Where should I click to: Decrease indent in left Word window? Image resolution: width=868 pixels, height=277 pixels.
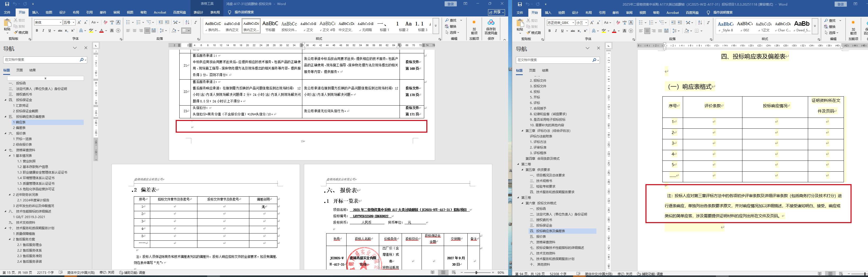[161, 22]
